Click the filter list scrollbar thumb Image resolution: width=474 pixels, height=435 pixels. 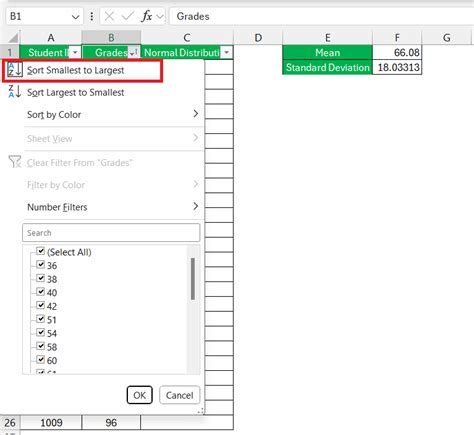[x=193, y=279]
